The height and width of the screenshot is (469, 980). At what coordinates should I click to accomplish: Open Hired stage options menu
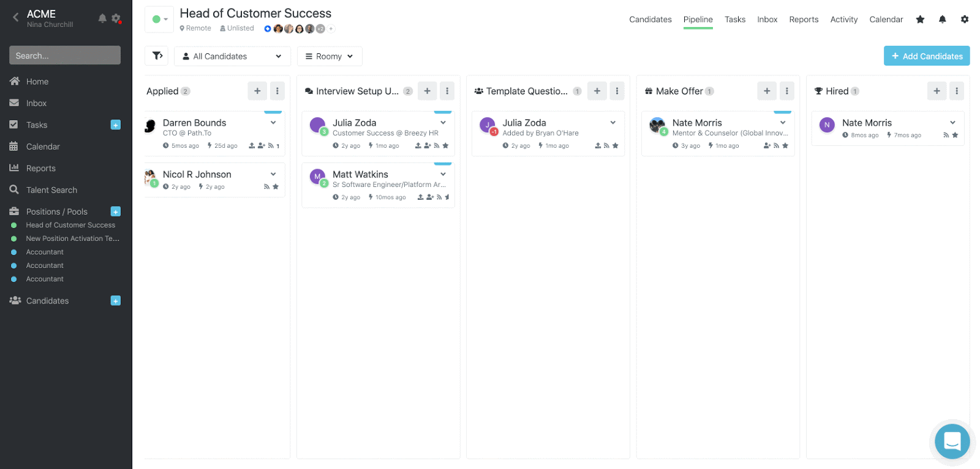(956, 91)
